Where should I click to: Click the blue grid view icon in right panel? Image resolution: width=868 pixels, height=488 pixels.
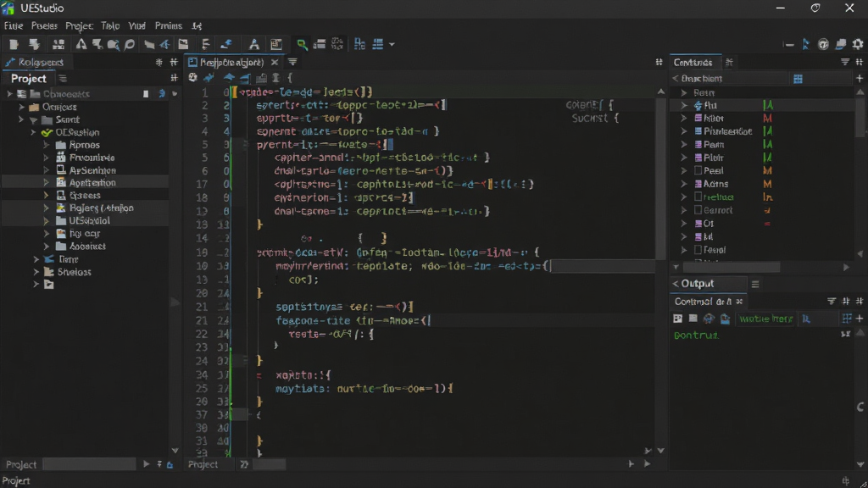point(798,79)
